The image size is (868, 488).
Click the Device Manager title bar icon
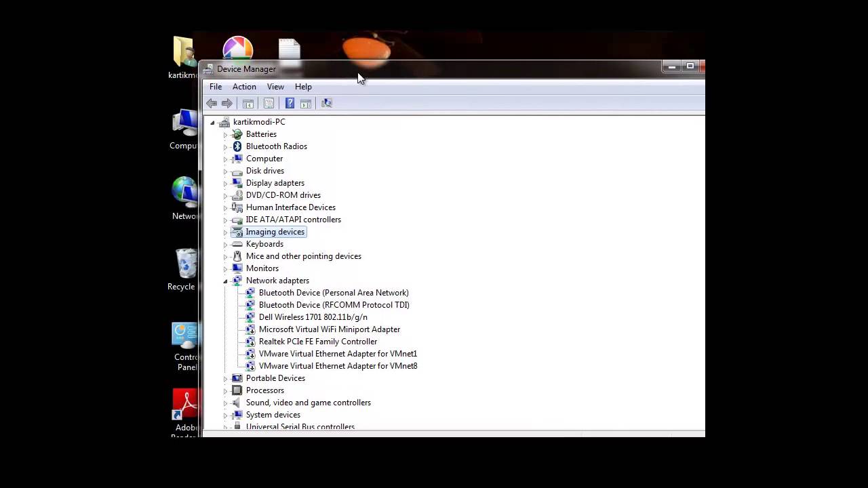[209, 69]
